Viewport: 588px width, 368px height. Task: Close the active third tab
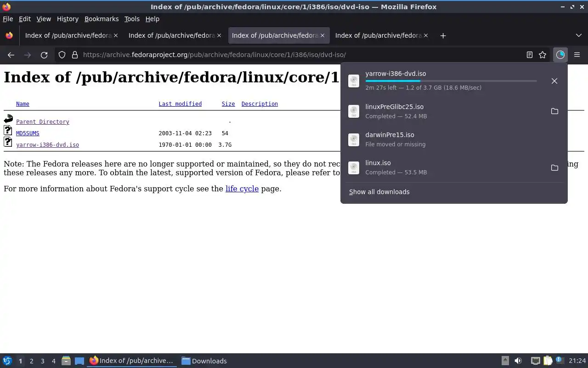click(322, 35)
